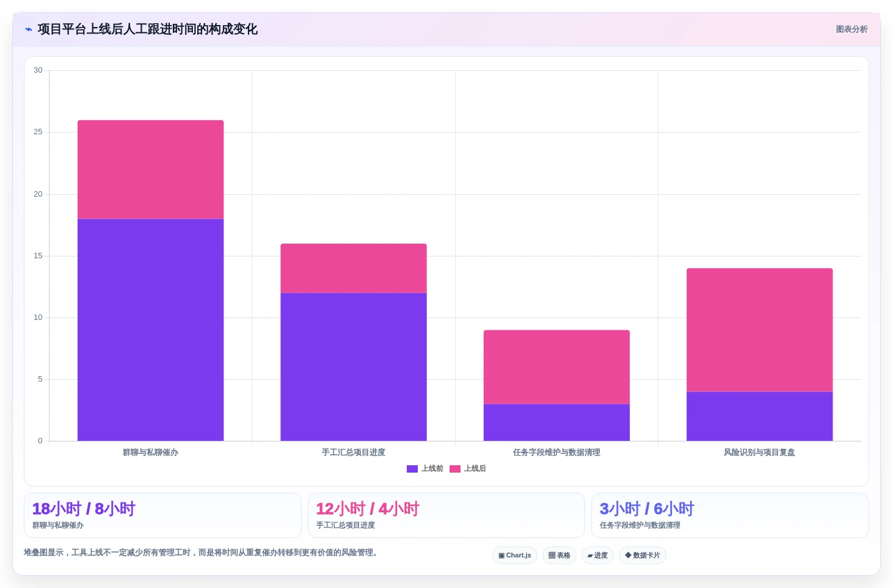Click the lightning icon beside the chart title
Viewport: 893px width, 588px height.
(29, 29)
